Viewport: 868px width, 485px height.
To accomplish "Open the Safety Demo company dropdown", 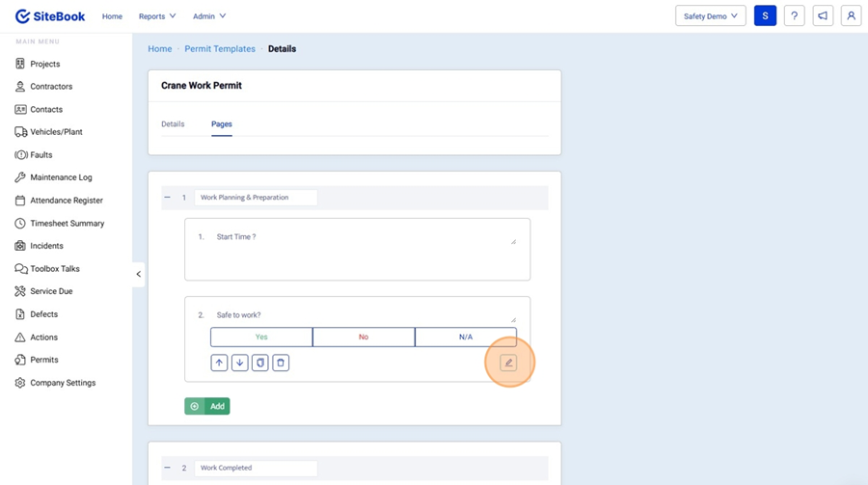I will [710, 16].
